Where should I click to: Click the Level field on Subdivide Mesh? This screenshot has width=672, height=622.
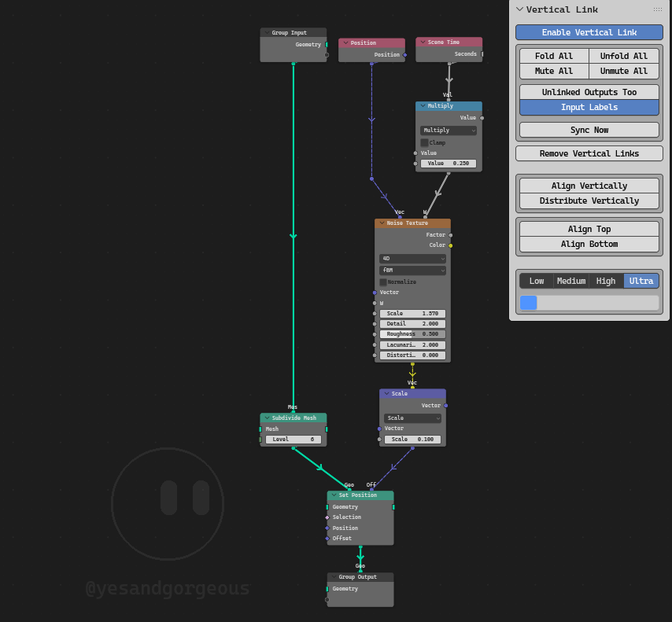click(294, 440)
